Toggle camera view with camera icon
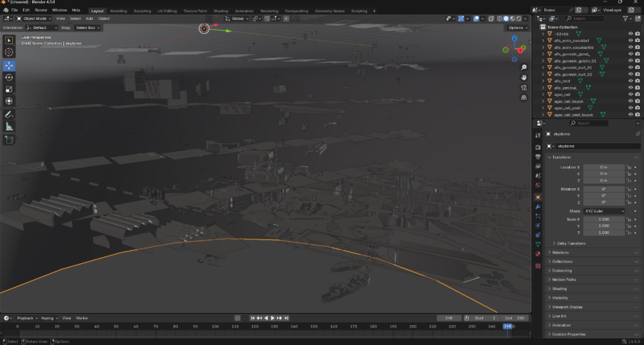Image resolution: width=644 pixels, height=345 pixels. tap(524, 87)
